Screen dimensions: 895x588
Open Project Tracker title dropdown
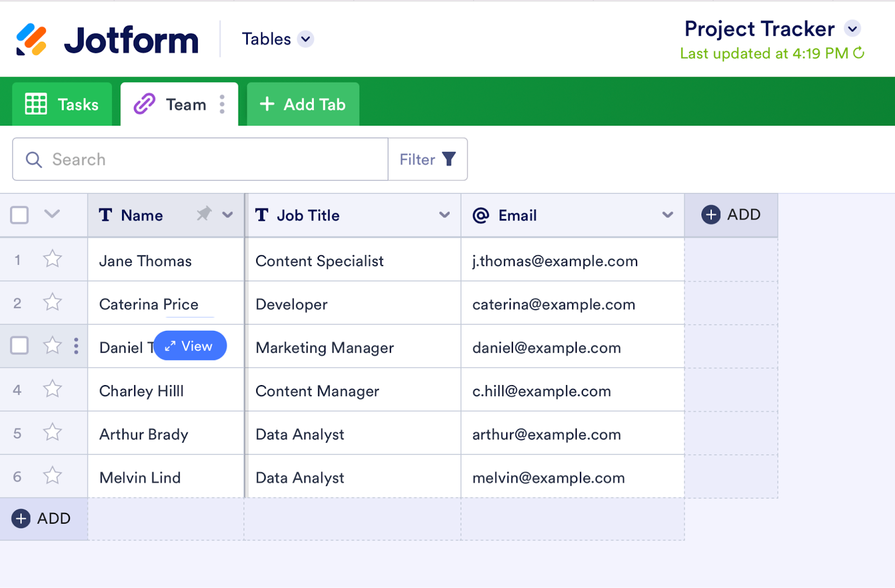[852, 29]
